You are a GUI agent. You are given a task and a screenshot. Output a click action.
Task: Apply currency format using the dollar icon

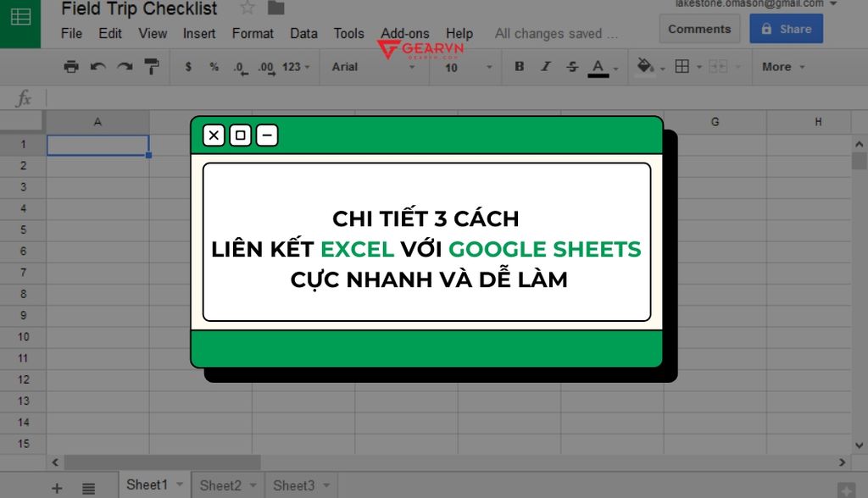[188, 66]
